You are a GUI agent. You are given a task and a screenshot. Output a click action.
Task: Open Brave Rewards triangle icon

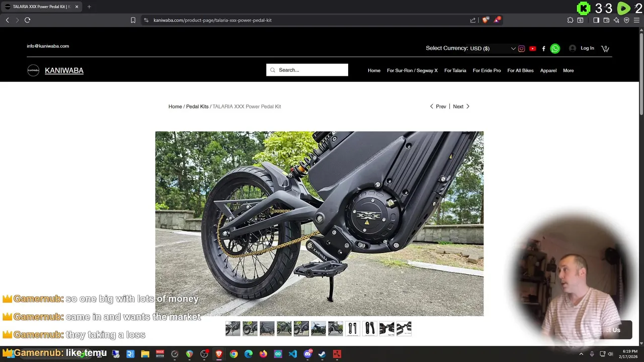(x=497, y=20)
